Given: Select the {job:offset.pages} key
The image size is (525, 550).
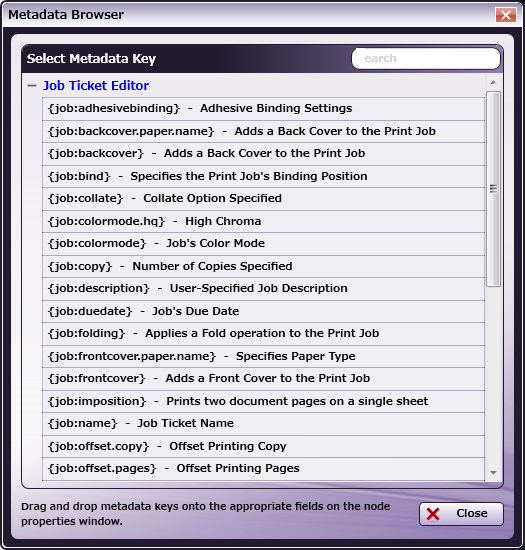Looking at the screenshot, I should (263, 469).
